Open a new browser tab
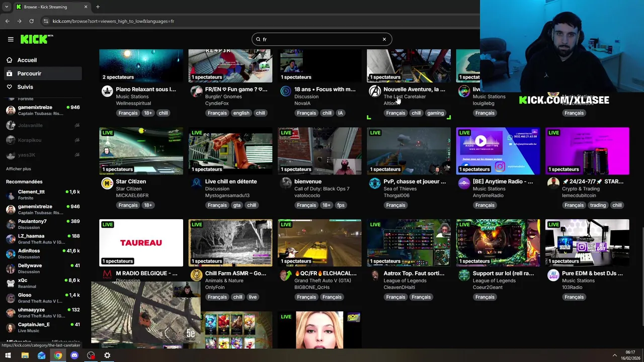This screenshot has width=644, height=362. [98, 7]
